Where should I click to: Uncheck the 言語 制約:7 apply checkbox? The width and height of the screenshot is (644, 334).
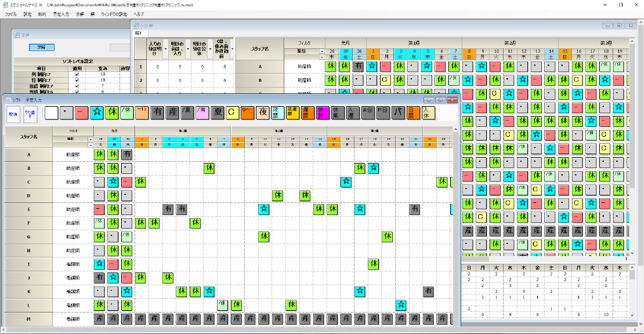77,86
